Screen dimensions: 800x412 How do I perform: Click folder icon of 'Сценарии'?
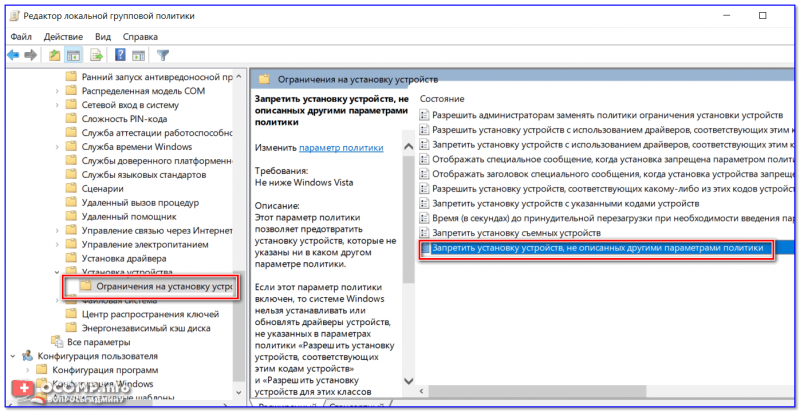[71, 189]
